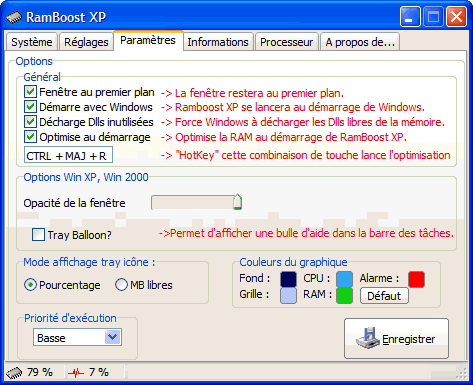Toggle the Optimise au démarrage checkbox
Screen dimensions: 473x385
(x=30, y=137)
